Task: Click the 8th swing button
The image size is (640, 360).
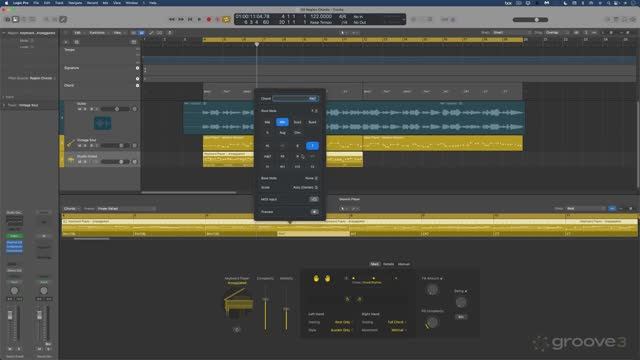Action: (461, 317)
